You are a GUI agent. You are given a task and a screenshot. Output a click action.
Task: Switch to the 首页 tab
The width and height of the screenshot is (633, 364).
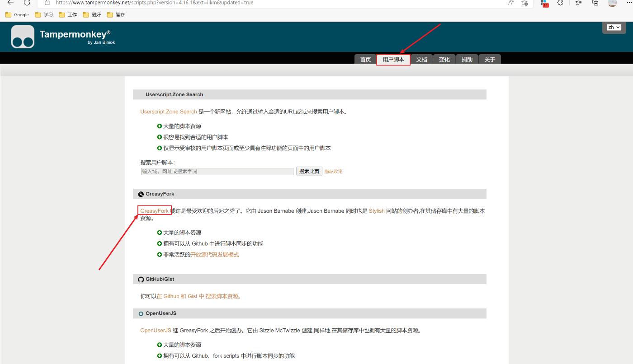[365, 60]
